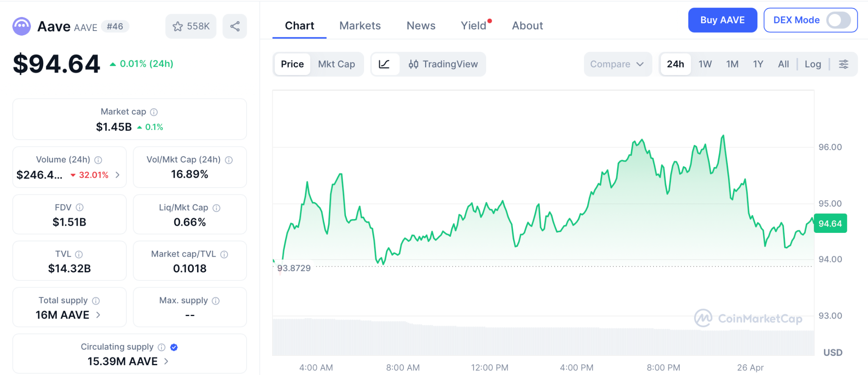Open the Yield tab
The height and width of the screenshot is (375, 868).
click(x=473, y=26)
